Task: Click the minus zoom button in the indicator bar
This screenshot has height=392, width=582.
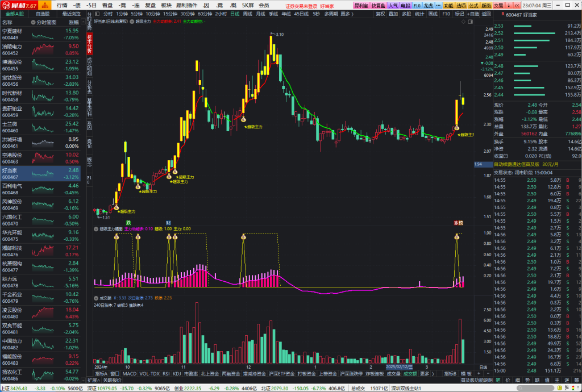Action: [488, 374]
